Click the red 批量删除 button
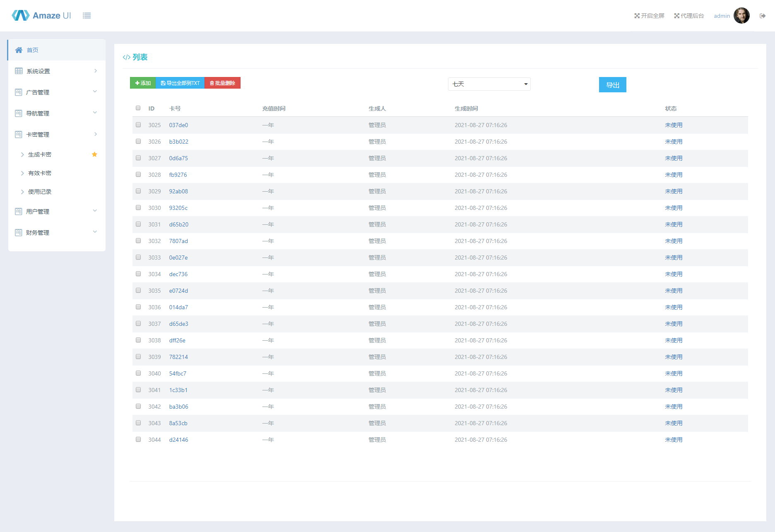This screenshot has width=775, height=532. click(222, 83)
